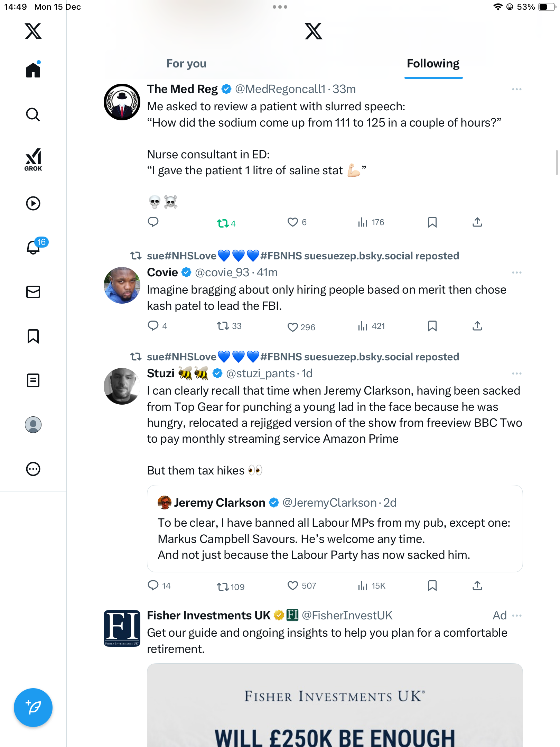Image resolution: width=560 pixels, height=747 pixels.
Task: Bookmark Covie's post about the FBI
Action: [432, 326]
